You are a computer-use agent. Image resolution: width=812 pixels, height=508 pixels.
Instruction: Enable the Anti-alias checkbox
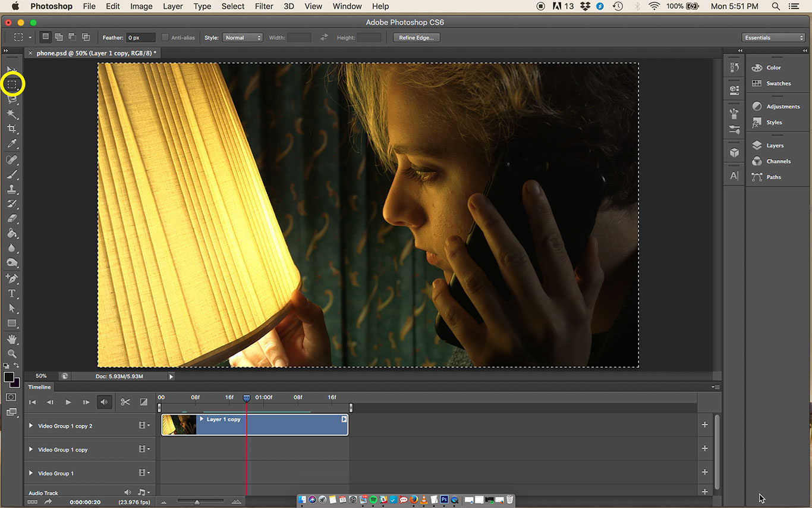(165, 37)
